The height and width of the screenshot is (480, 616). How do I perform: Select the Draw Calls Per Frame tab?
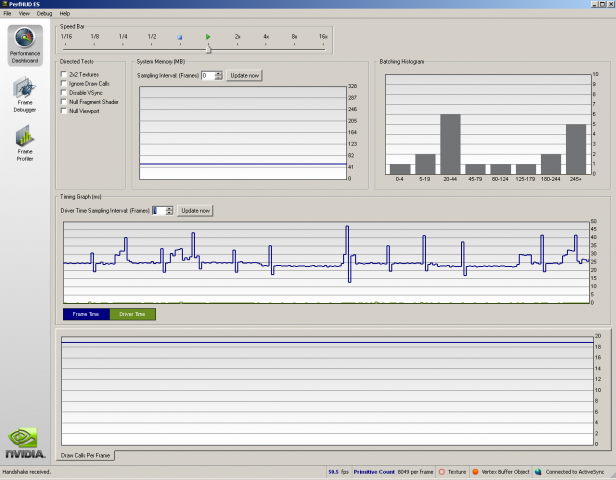point(87,455)
